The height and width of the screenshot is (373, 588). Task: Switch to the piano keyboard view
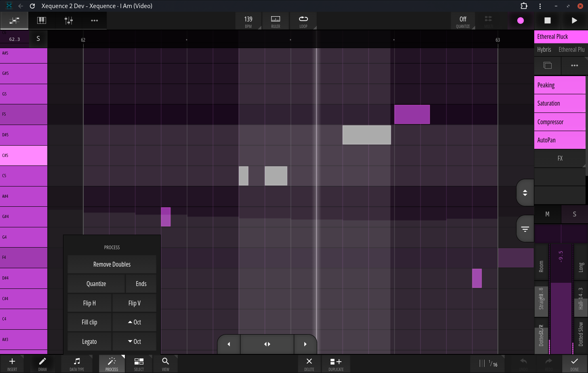click(x=42, y=21)
